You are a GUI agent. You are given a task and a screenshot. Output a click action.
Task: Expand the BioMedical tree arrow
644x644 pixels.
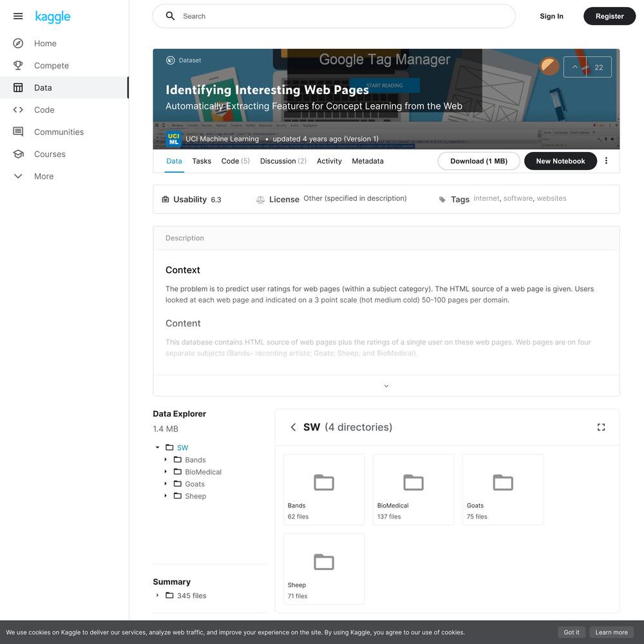pos(166,471)
